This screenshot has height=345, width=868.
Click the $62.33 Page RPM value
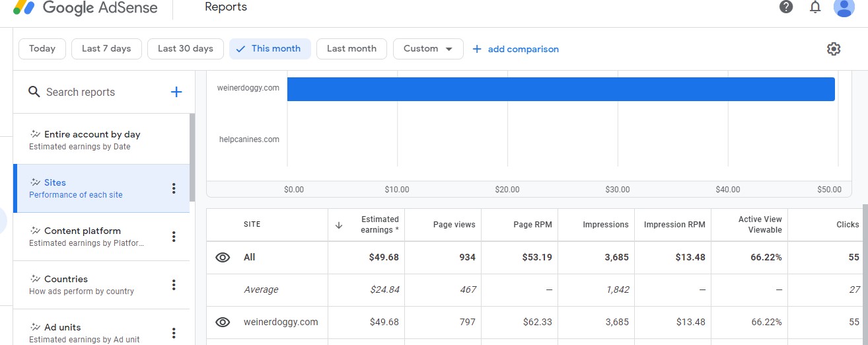(536, 323)
